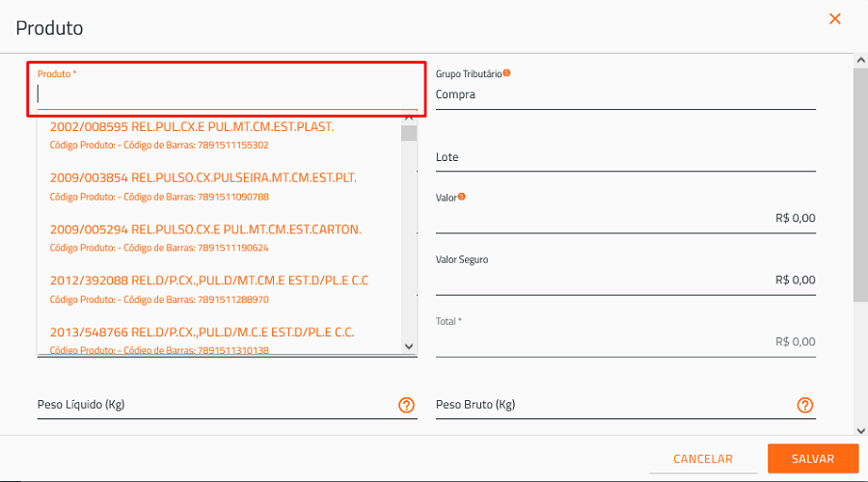
Task: Click the Lote input field
Action: coord(626,157)
